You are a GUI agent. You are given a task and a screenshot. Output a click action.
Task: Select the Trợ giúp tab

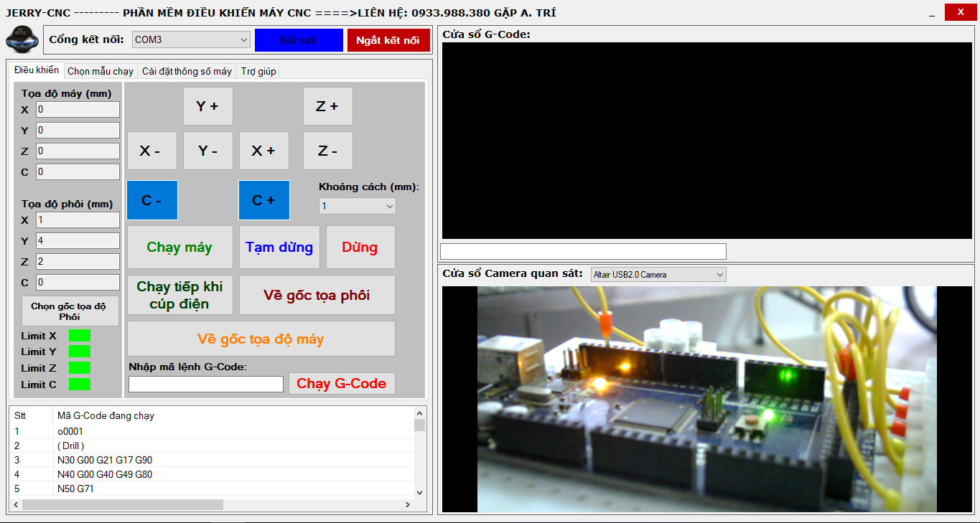pos(258,71)
